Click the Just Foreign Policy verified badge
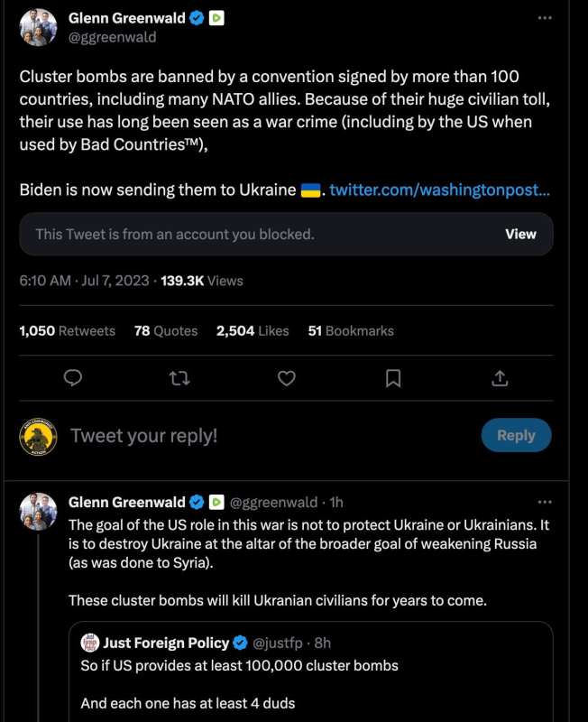Screen dimensions: 588x722 tap(241, 643)
